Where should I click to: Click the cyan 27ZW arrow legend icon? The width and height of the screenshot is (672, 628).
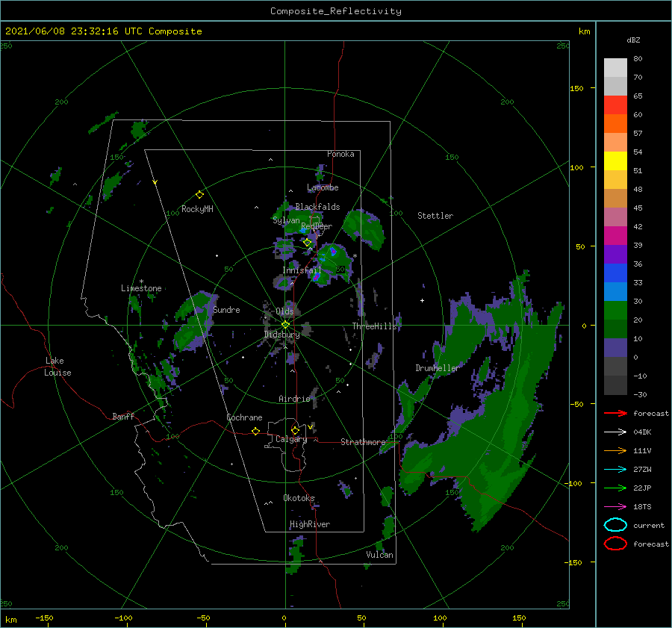click(x=615, y=470)
